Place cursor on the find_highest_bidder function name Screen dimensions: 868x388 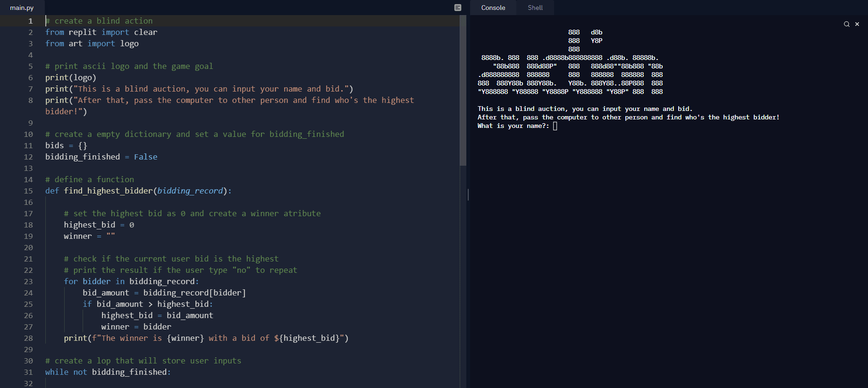click(x=108, y=191)
